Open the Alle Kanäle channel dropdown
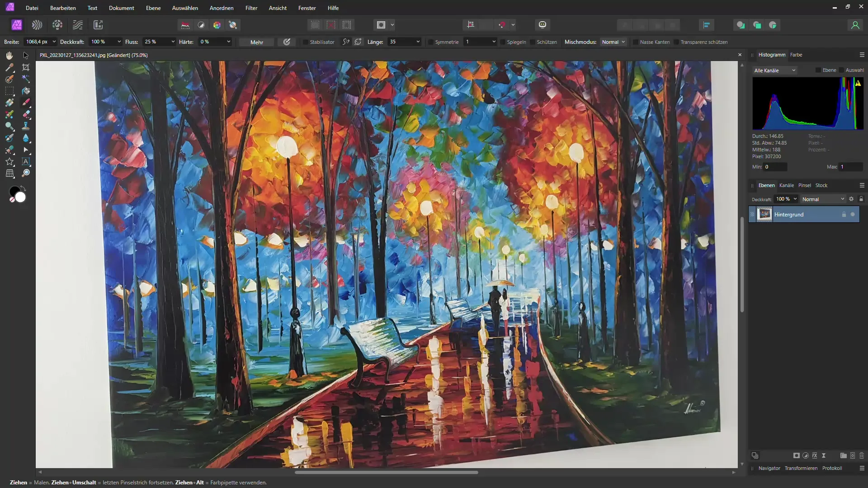This screenshot has width=868, height=488. [775, 70]
